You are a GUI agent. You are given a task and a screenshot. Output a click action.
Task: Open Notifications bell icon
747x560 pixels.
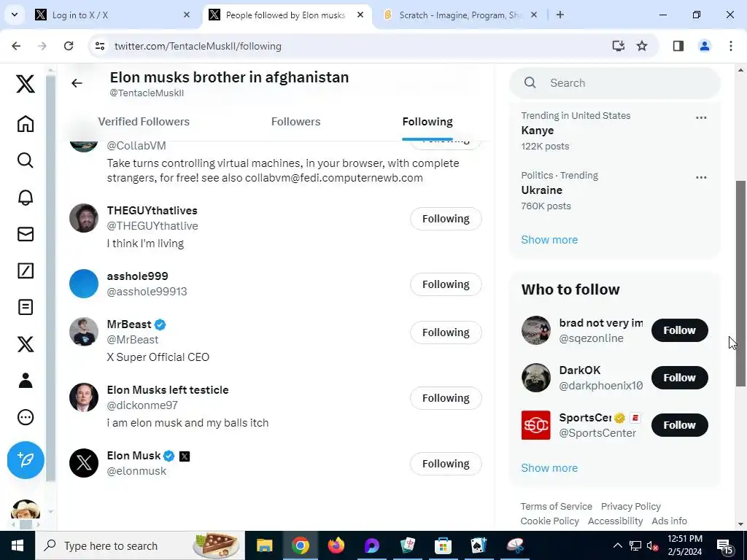click(26, 197)
